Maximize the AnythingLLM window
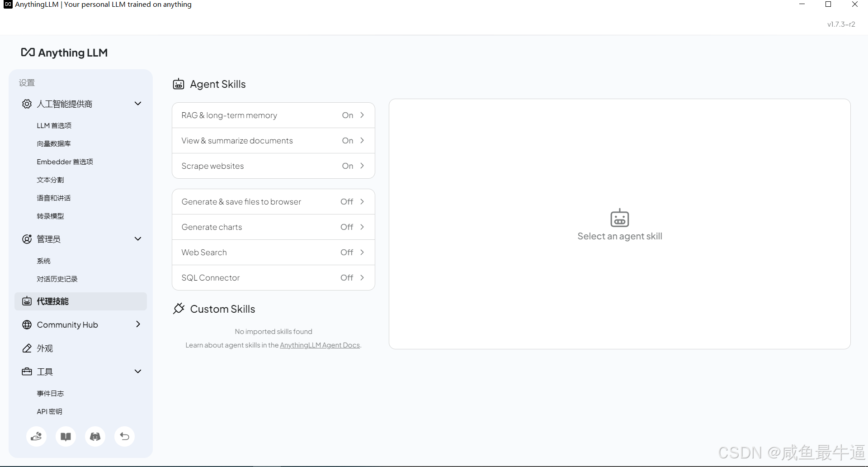This screenshot has width=868, height=467. click(x=828, y=5)
